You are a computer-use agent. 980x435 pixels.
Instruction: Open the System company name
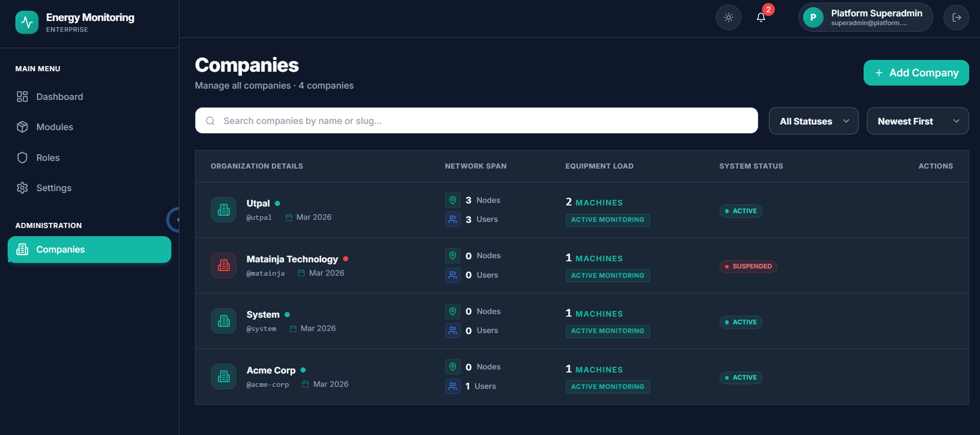[263, 315]
